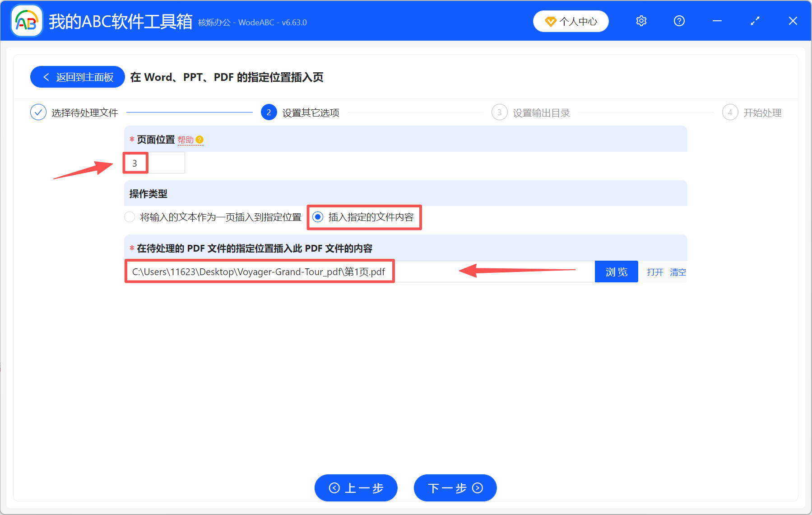This screenshot has height=515, width=812.
Task: Clear the file path with 清空 link
Action: pyautogui.click(x=677, y=272)
